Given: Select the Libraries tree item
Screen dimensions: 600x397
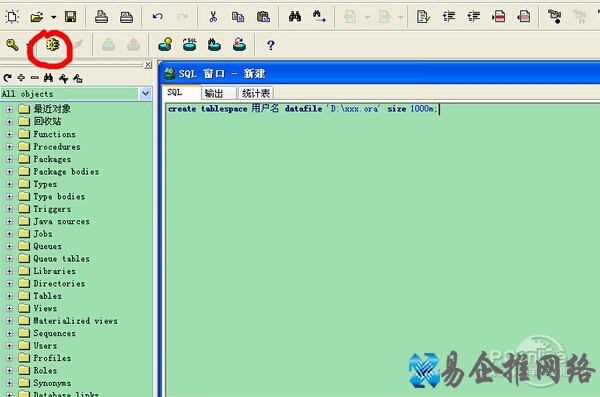Looking at the screenshot, I should [54, 271].
